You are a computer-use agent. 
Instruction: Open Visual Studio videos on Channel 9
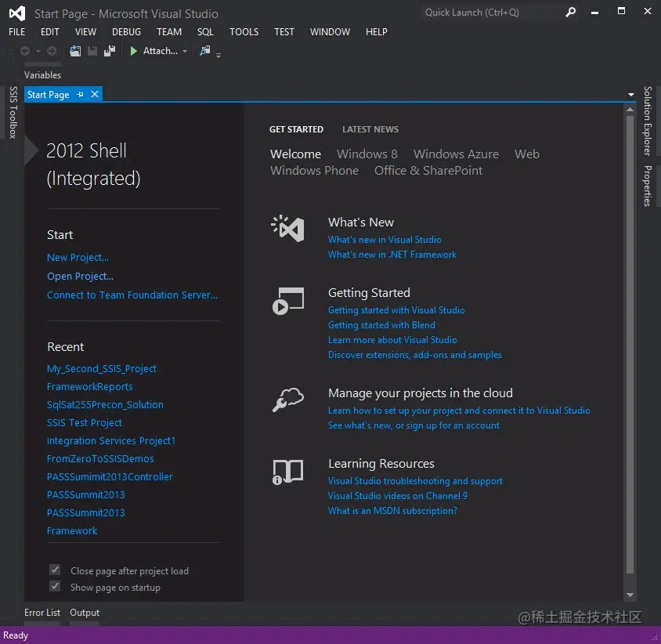coord(398,496)
